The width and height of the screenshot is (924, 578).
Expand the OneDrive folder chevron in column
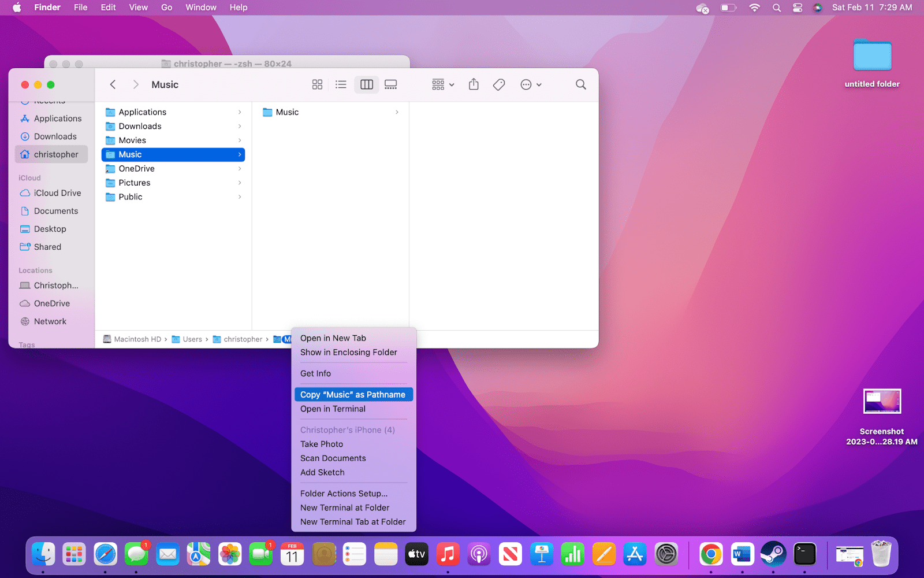(x=240, y=169)
